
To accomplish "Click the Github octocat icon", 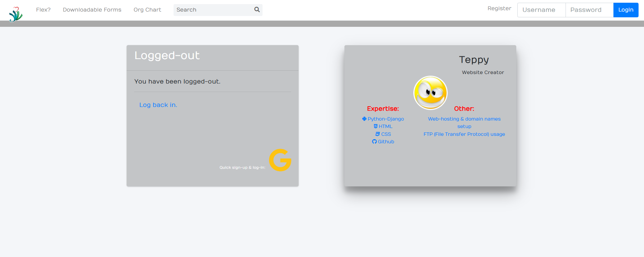I will pos(374,142).
